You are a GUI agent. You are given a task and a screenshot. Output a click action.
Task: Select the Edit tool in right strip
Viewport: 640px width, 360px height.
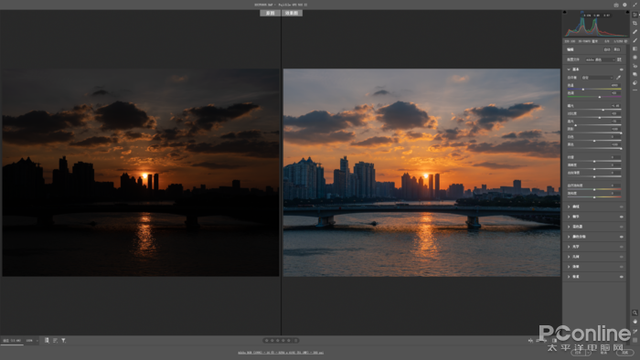pyautogui.click(x=635, y=15)
